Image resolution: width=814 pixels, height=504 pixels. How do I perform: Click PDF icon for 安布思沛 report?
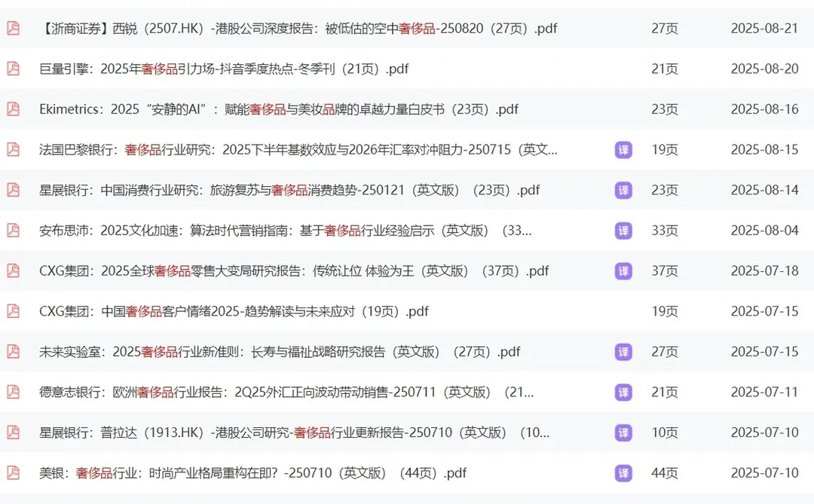(13, 230)
